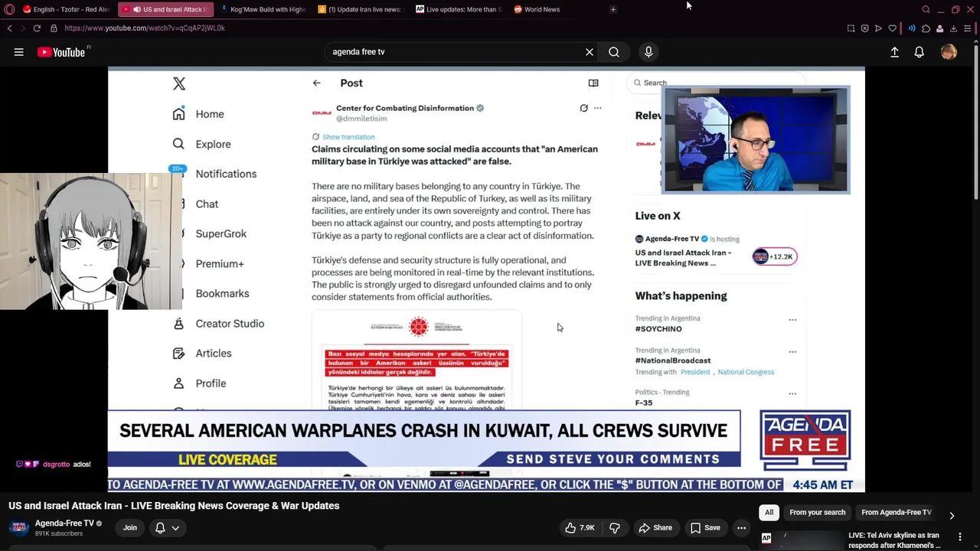This screenshot has height=551, width=980.
Task: Bookmark the page with the heart icon
Action: [x=892, y=28]
